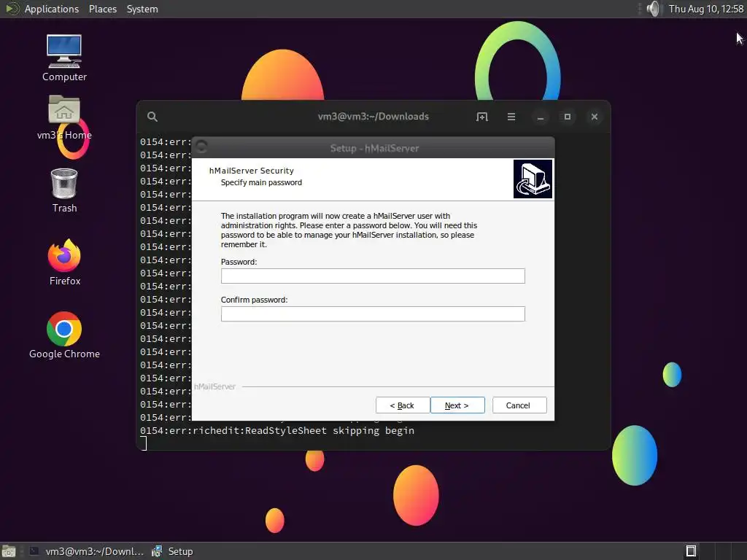Image resolution: width=747 pixels, height=560 pixels.
Task: Minimize the terminal window
Action: (541, 117)
